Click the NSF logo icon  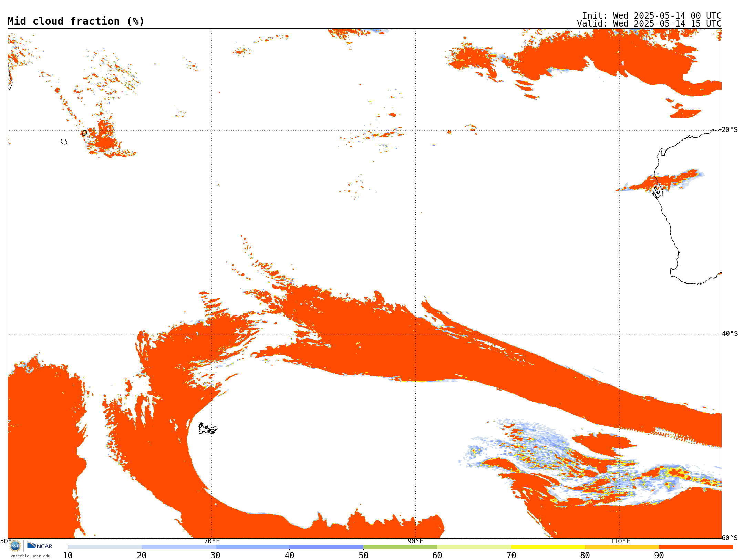click(x=15, y=546)
